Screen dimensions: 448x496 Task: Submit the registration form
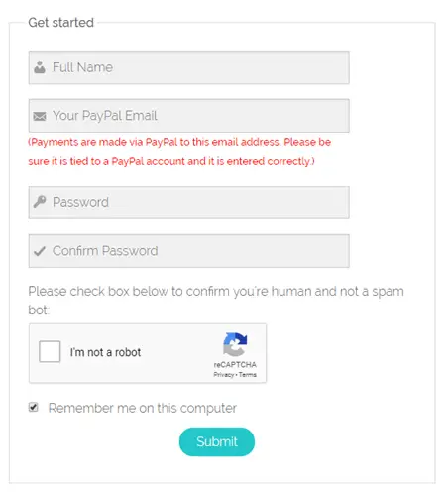[x=217, y=441]
